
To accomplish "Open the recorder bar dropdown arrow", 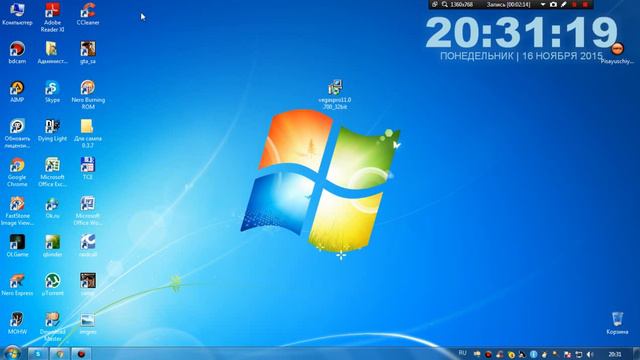I will click(543, 4).
